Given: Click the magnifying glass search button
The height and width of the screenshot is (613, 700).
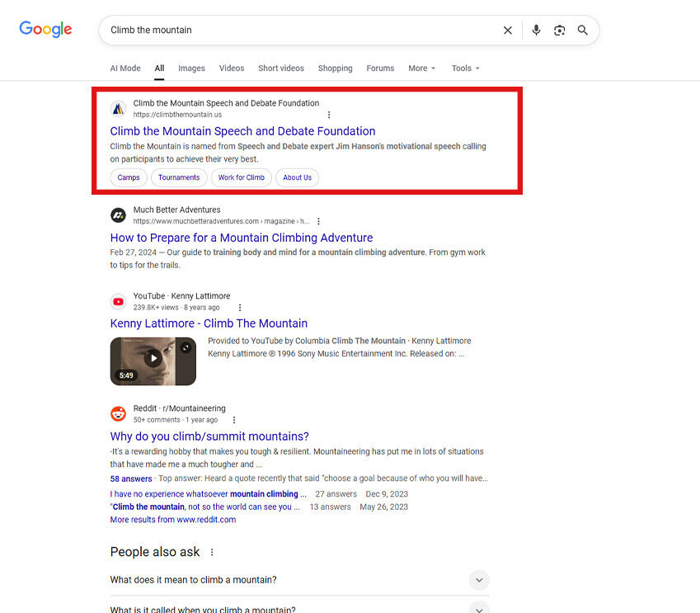Looking at the screenshot, I should coord(582,31).
